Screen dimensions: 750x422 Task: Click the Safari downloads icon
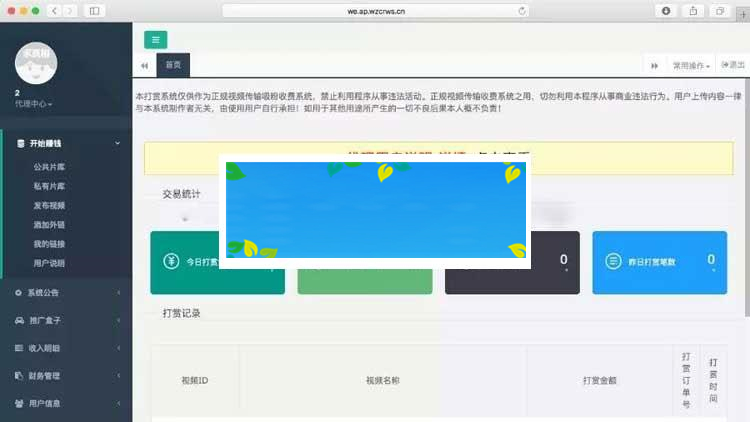click(x=667, y=10)
